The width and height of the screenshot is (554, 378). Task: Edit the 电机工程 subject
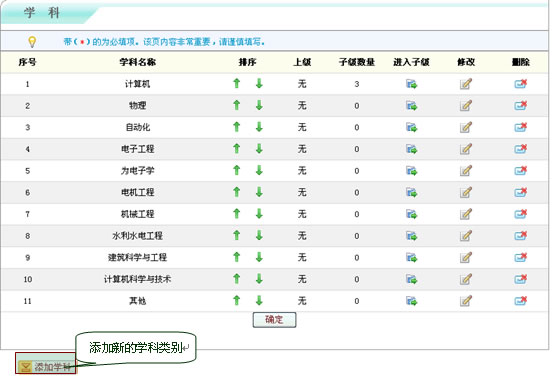[x=466, y=192]
